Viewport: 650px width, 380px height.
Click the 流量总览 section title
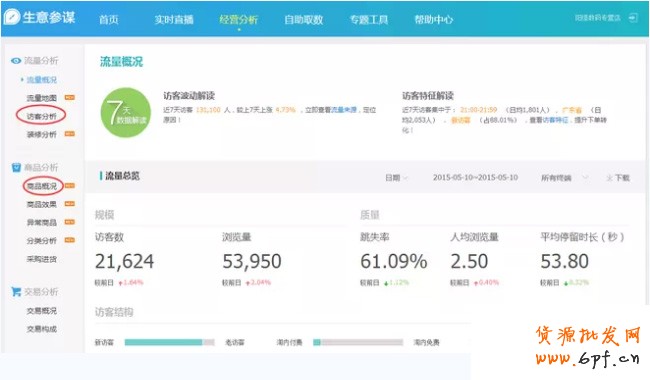122,176
